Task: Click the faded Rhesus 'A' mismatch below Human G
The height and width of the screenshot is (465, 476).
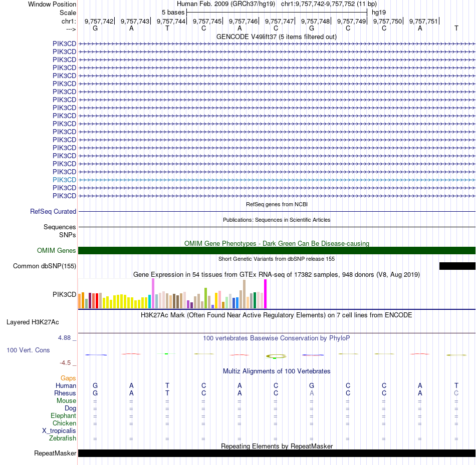Action: coord(312,393)
